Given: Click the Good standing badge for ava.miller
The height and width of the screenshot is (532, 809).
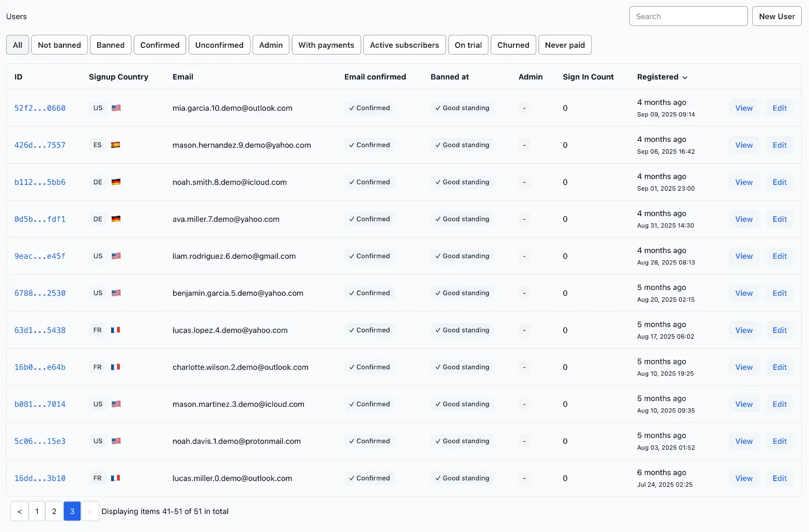Looking at the screenshot, I should tap(461, 219).
